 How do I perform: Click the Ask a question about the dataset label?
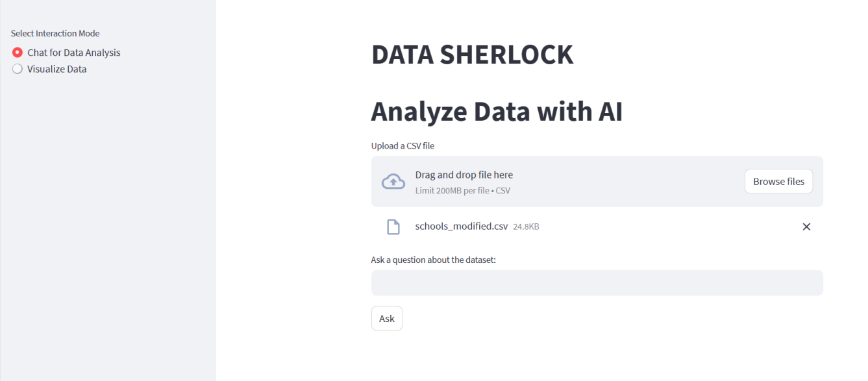(433, 260)
